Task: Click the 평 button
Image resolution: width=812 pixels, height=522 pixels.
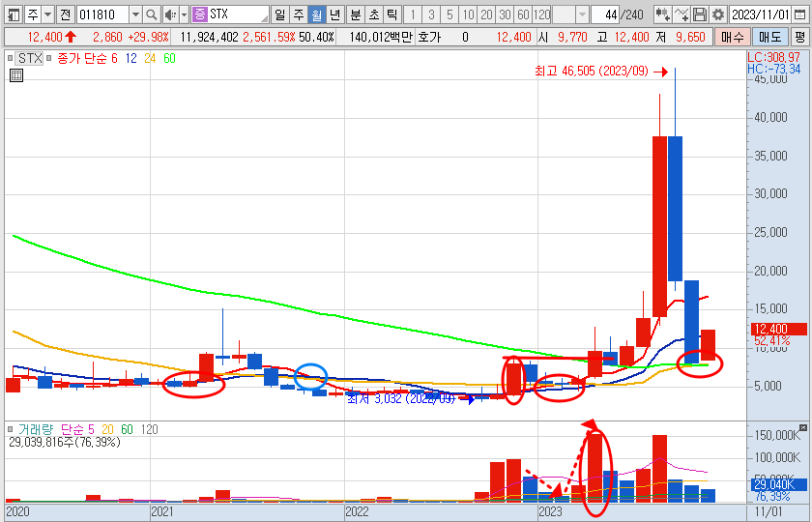Action: click(x=800, y=38)
